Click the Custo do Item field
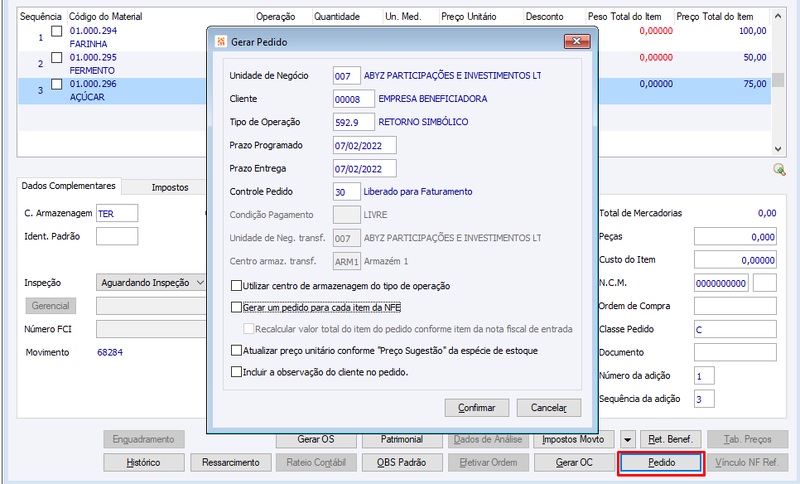The height and width of the screenshot is (484, 800). tap(735, 260)
